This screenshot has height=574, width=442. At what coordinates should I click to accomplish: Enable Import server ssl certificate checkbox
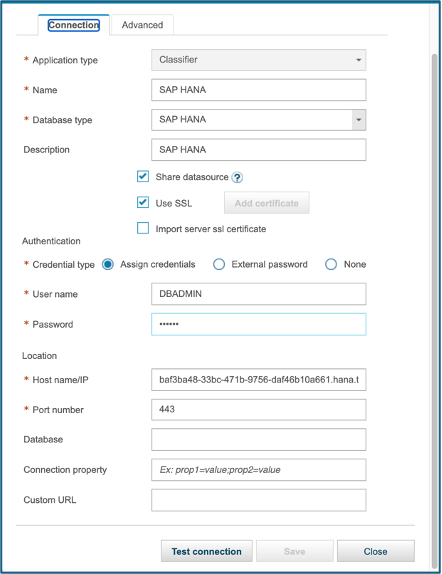(x=143, y=228)
